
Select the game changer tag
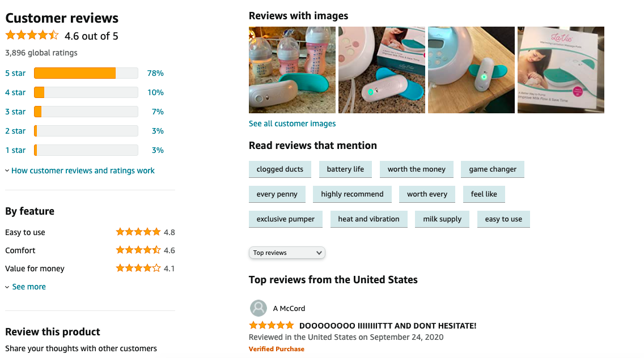[493, 169]
